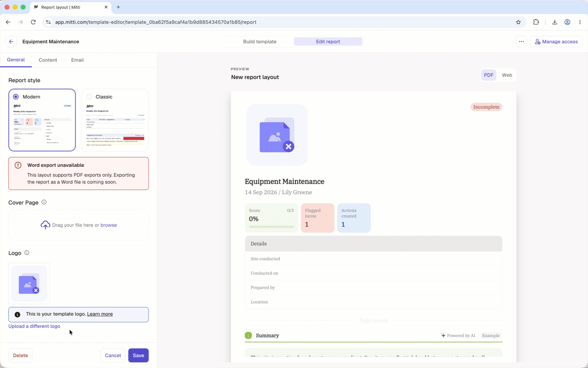Image resolution: width=588 pixels, height=368 pixels.
Task: Click the Word export unavailable warning icon
Action: (18, 165)
